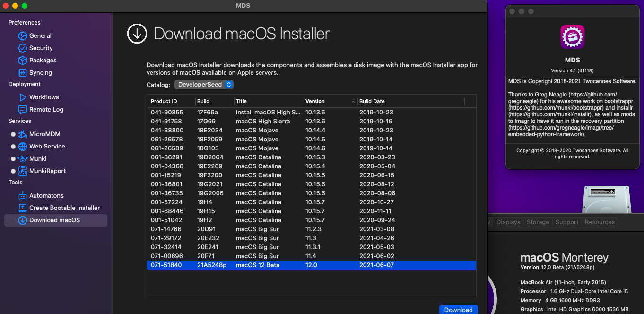Select row with build 17F66a
Image resolution: width=644 pixels, height=314 pixels.
pos(312,112)
